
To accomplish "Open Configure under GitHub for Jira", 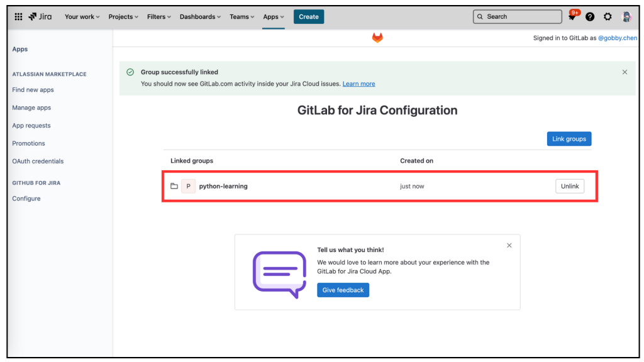I will click(x=26, y=199).
